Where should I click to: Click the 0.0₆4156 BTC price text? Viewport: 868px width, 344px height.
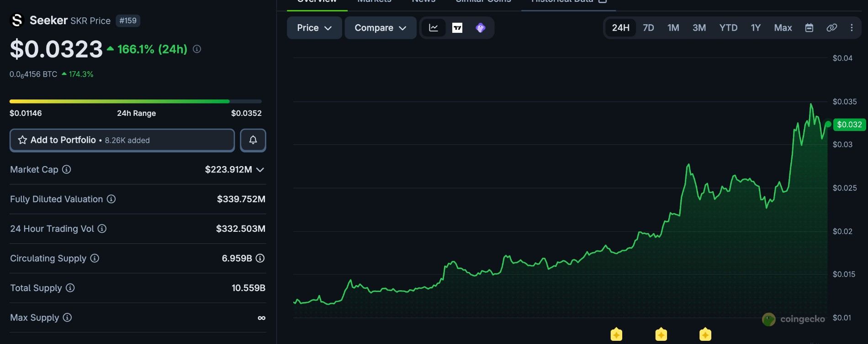[33, 74]
